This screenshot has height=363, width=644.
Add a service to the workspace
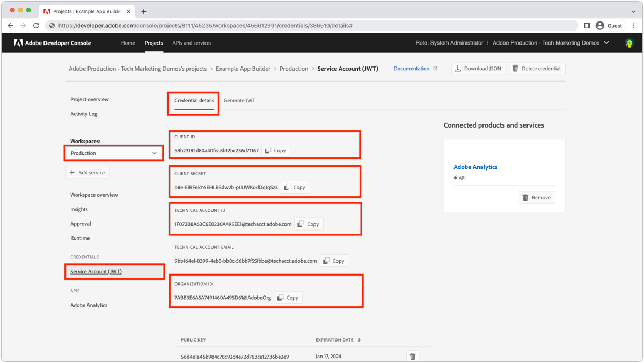87,172
